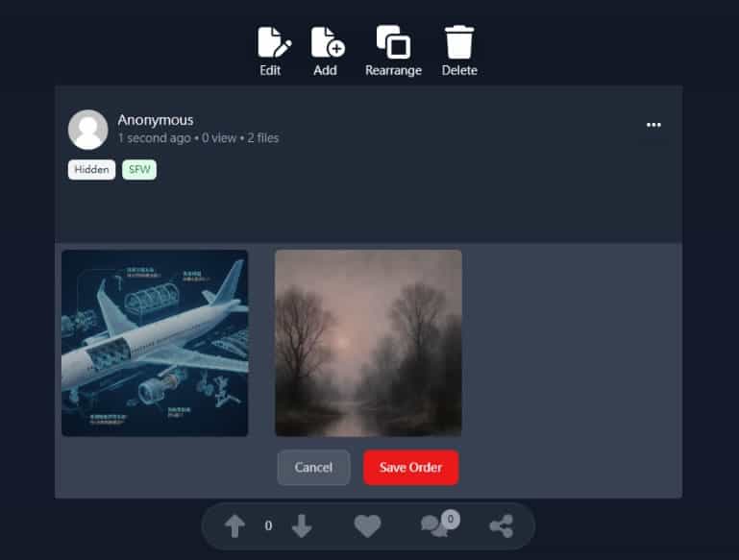Click the SFW tag
The width and height of the screenshot is (739, 560).
[x=139, y=170]
